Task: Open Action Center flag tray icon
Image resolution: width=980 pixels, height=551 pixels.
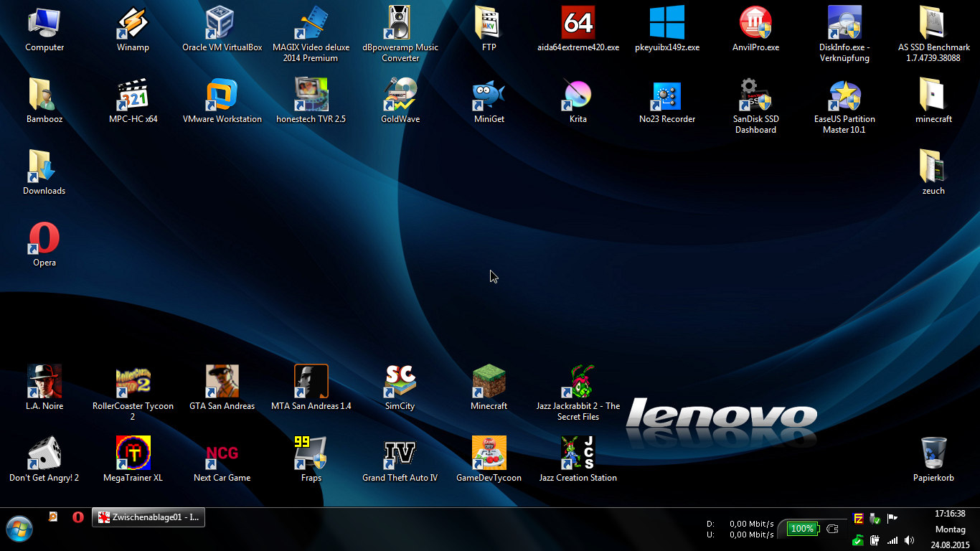Action: pyautogui.click(x=892, y=519)
